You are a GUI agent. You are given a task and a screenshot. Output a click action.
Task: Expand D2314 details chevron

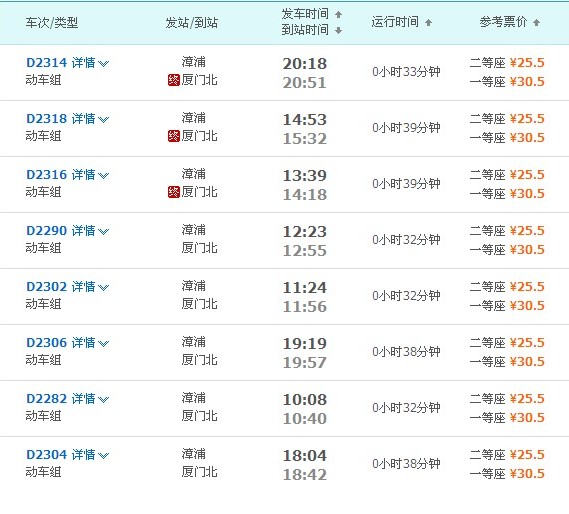tap(103, 64)
